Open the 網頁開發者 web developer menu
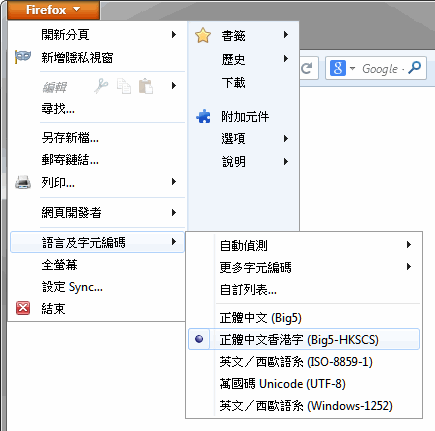 click(97, 212)
